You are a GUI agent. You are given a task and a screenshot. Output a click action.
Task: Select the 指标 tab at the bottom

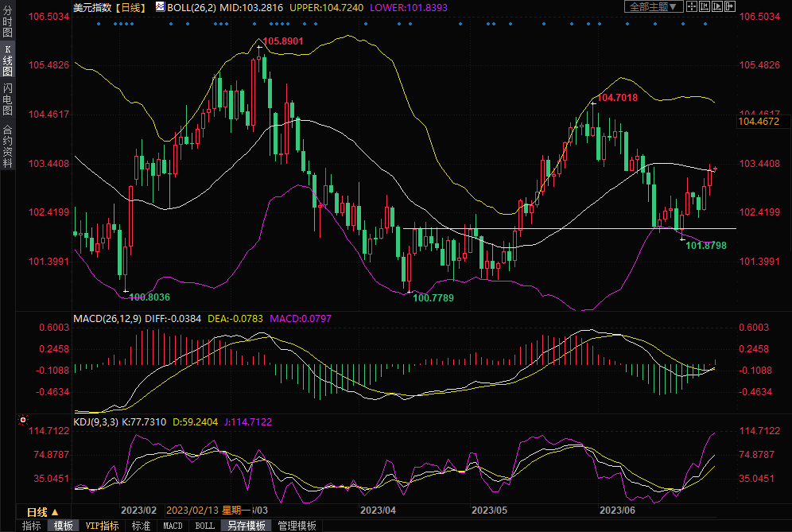point(32,526)
